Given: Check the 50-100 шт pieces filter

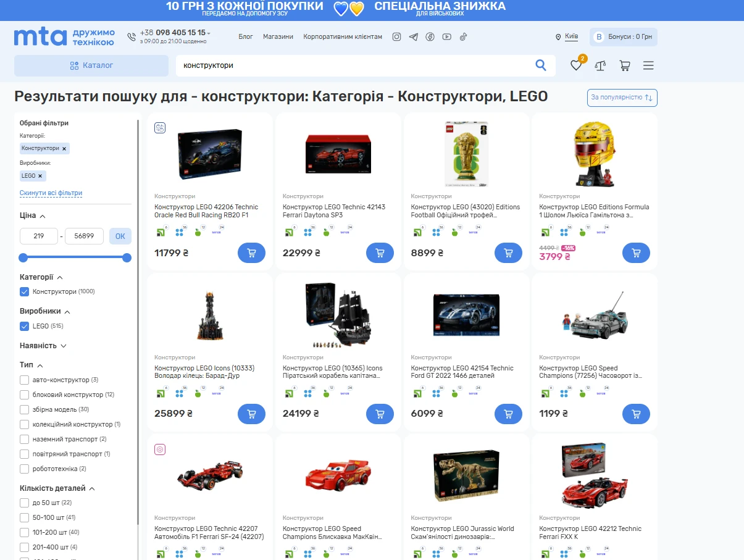Looking at the screenshot, I should point(25,517).
